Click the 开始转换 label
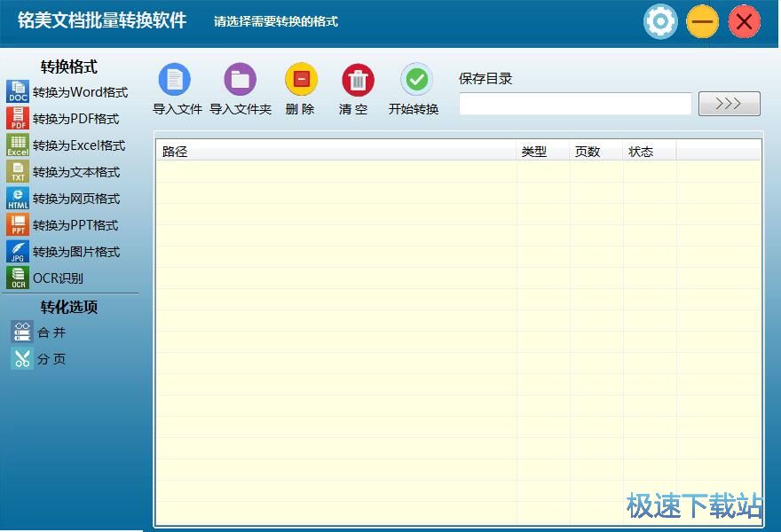Viewport: 781px width, 532px height. (414, 109)
